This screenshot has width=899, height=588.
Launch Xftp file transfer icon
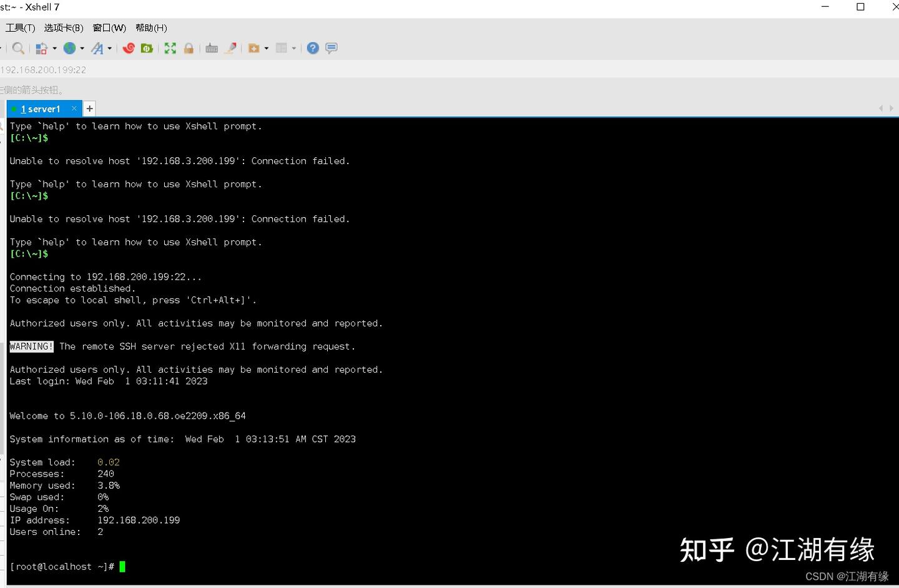pyautogui.click(x=147, y=48)
